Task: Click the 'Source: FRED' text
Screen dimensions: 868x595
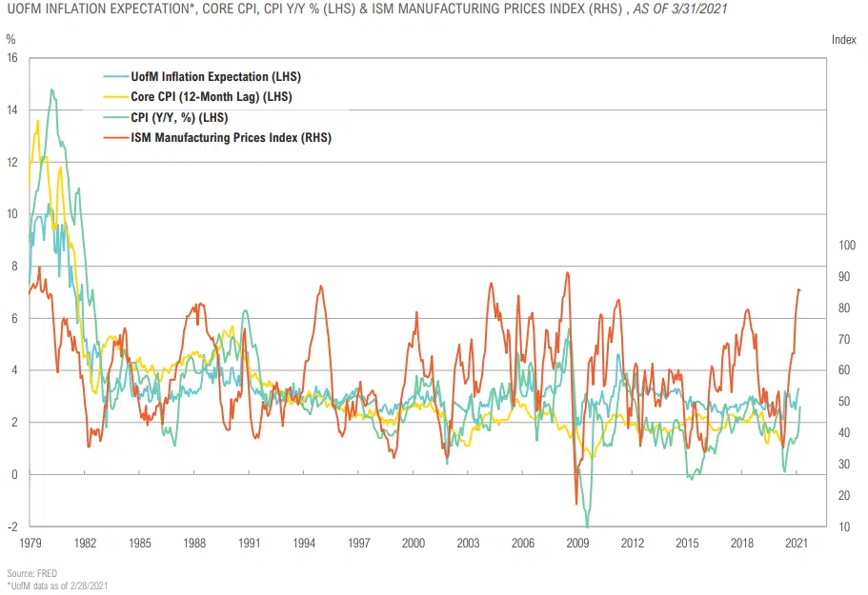Action: [32, 574]
